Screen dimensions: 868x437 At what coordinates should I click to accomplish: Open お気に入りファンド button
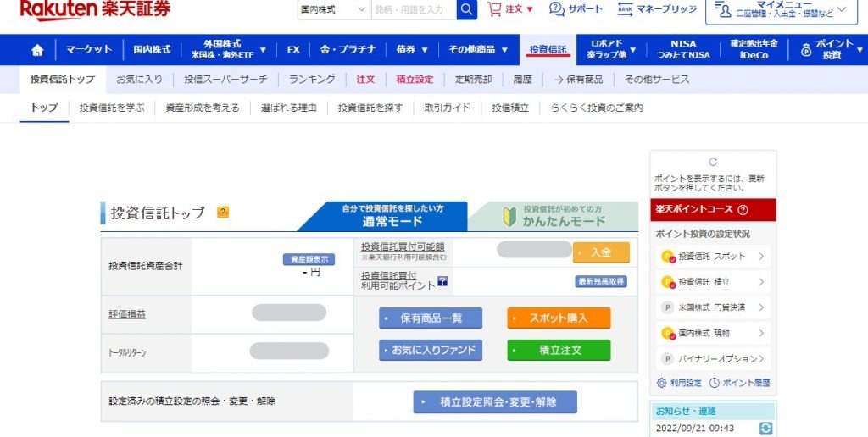pos(431,350)
